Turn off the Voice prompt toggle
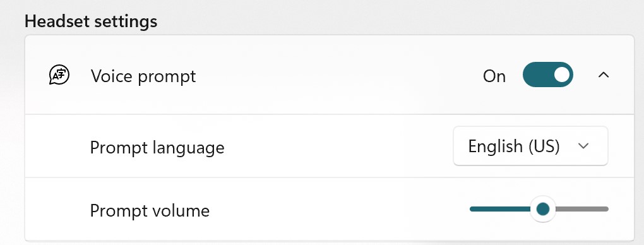This screenshot has width=644, height=245. (547, 75)
